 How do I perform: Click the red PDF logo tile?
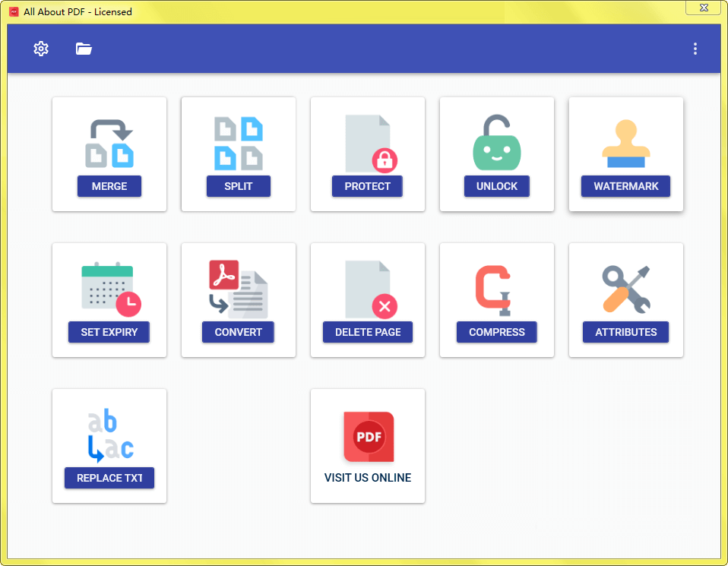tap(369, 437)
